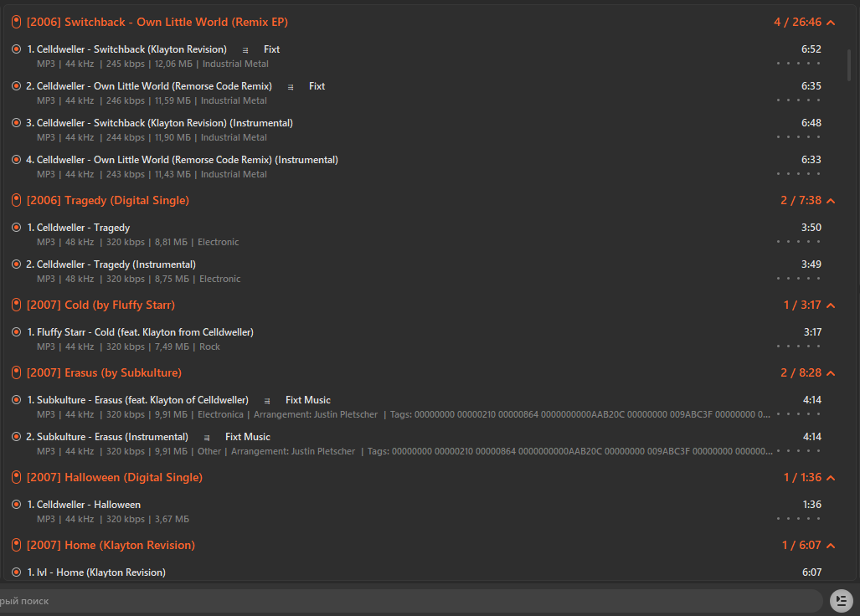Select the [2007] Cold (by Fluffy Starr) group header
The height and width of the screenshot is (616, 860).
[100, 305]
